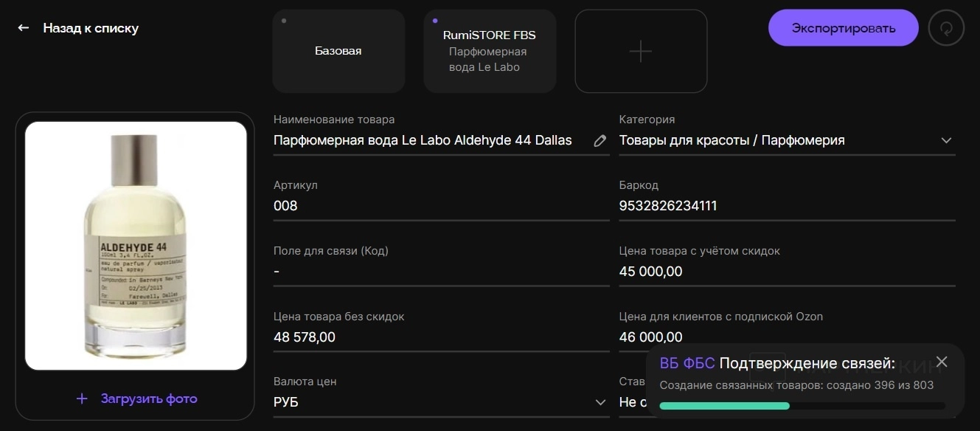Click the Aldehyde 44 perfume bottle photo
Screen dimensions: 980x431
coord(136,246)
